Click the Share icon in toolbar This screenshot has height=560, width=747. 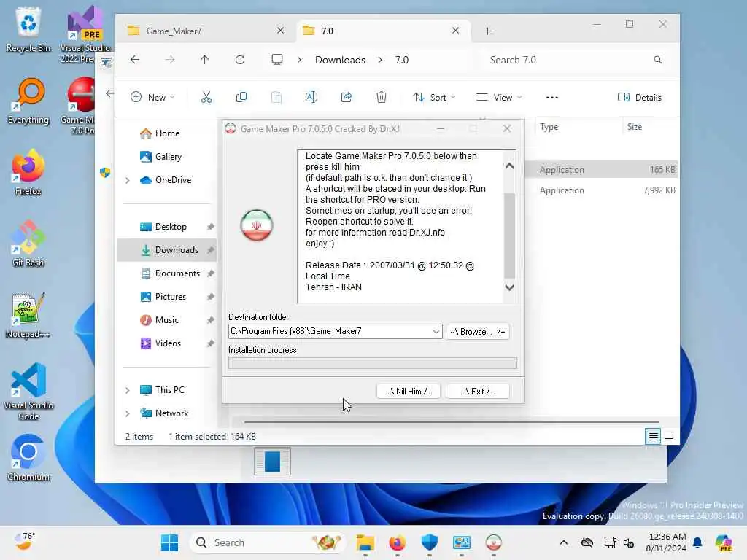point(347,98)
